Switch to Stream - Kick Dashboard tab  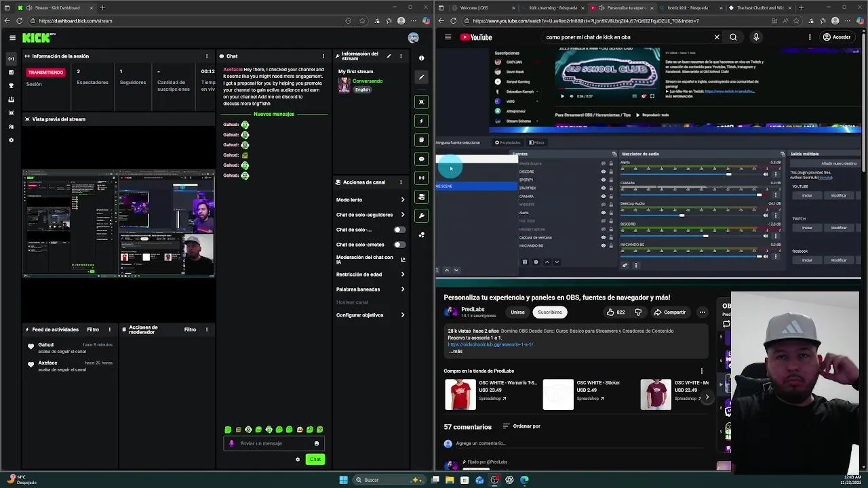tap(56, 7)
